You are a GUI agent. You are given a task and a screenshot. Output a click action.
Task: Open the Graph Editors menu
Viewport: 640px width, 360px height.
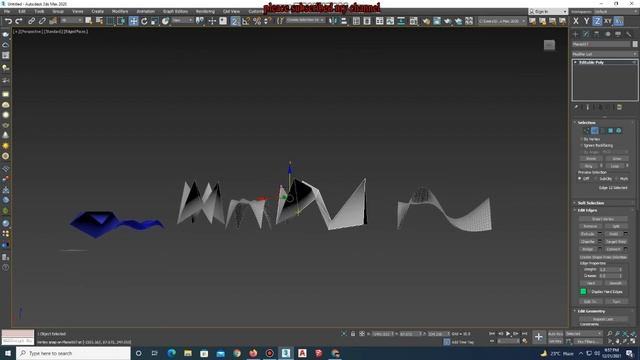(175, 11)
